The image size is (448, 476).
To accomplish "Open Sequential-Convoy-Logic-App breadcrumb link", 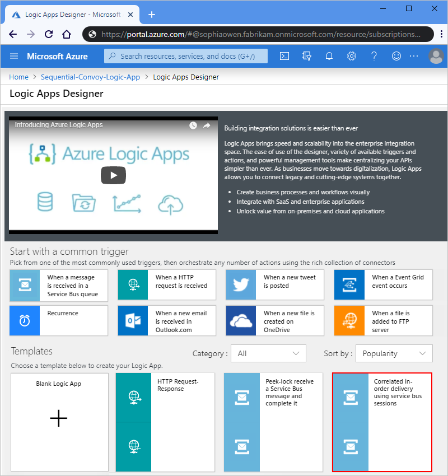I will click(91, 77).
